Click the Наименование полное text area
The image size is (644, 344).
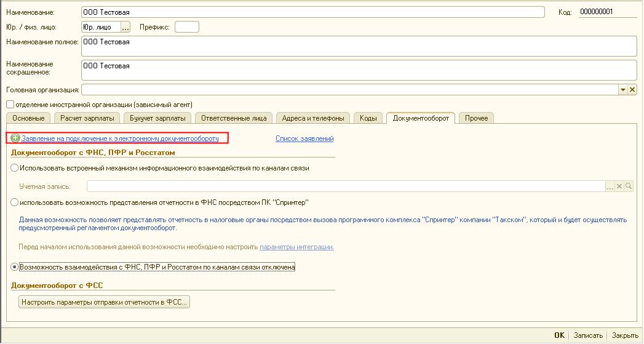(x=359, y=46)
